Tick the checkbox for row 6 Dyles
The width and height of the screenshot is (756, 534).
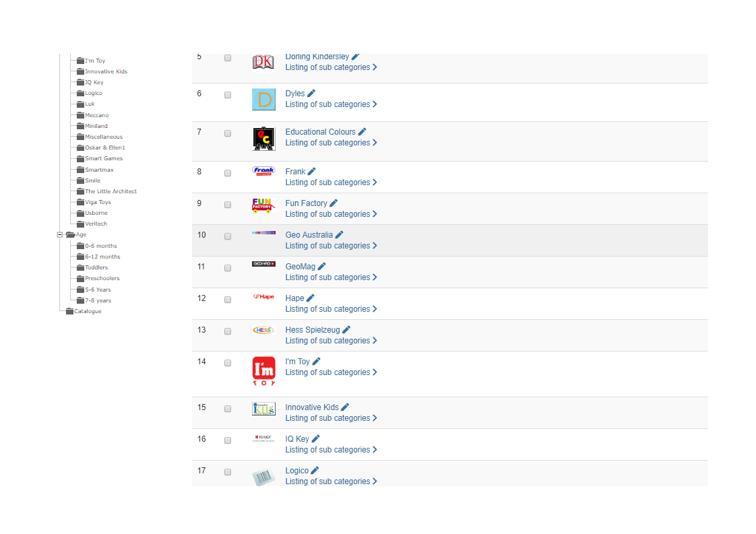[228, 95]
